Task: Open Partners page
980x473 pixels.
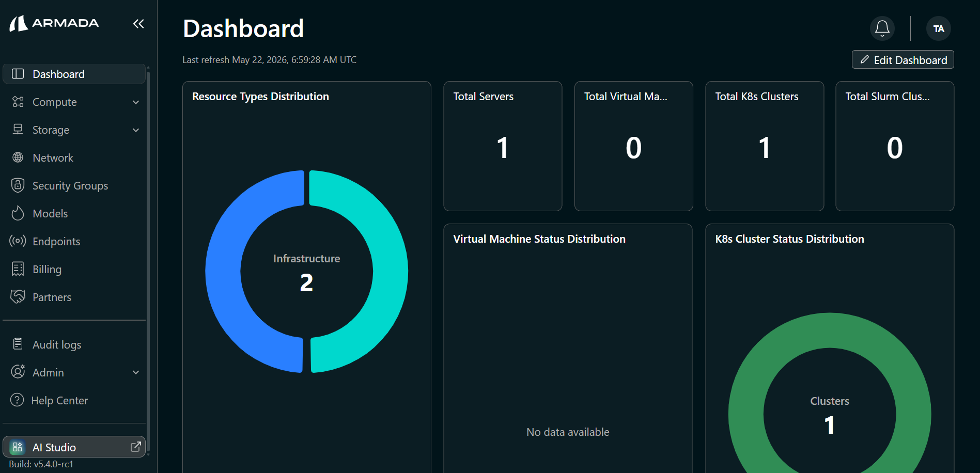Action: 74,297
